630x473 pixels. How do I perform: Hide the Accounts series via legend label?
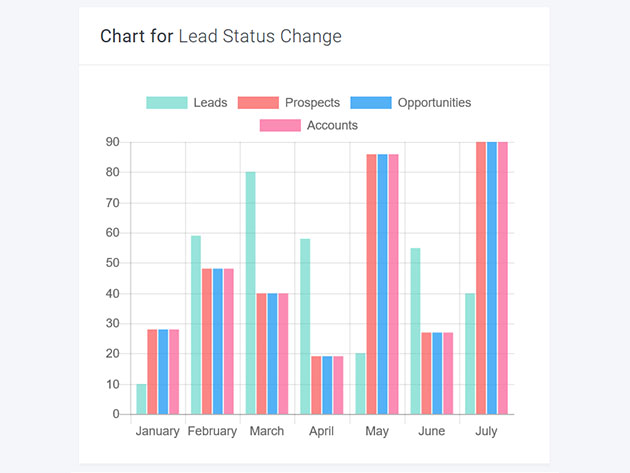(332, 126)
